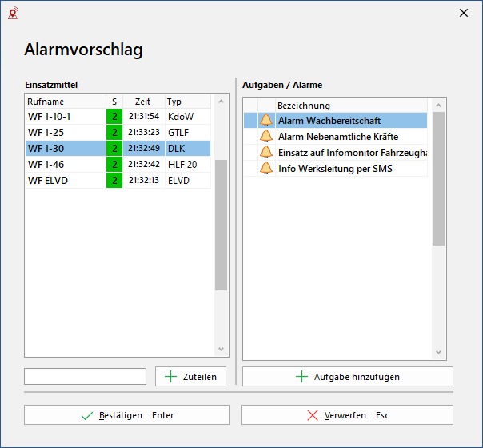Click bell icon next to Alarm Nebenamtliche Kräfte
The width and height of the screenshot is (483, 448).
coord(266,137)
